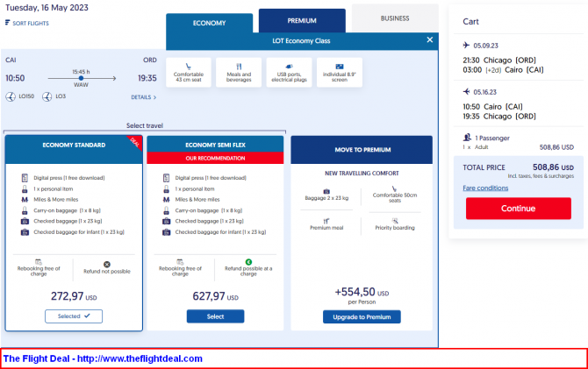Click the Economy Standard card header
This screenshot has height=369, width=588.
74,149
